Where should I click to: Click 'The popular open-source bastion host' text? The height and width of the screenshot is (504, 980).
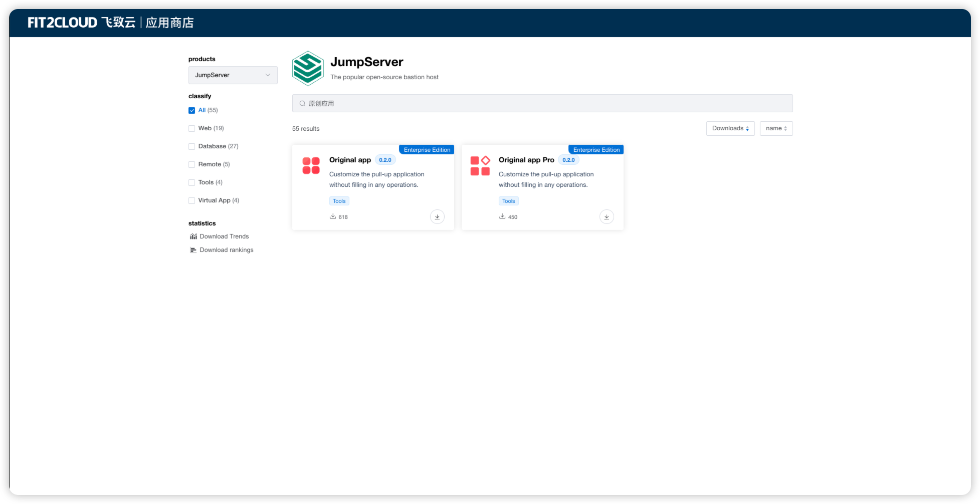coord(384,77)
